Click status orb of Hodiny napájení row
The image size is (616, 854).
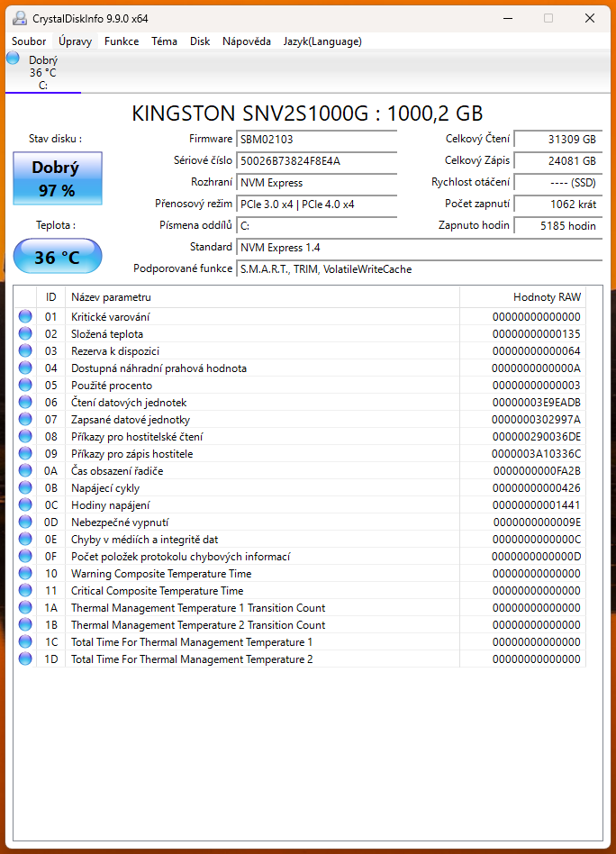point(25,504)
